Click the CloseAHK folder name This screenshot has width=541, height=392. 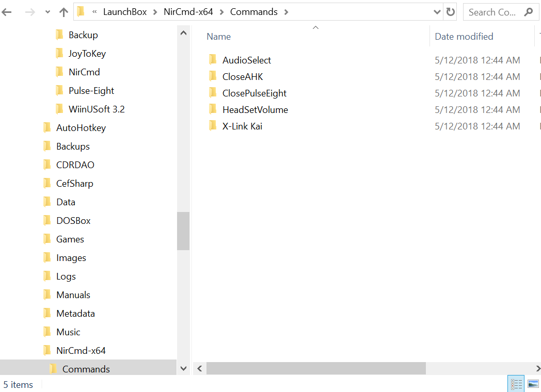[x=243, y=77]
